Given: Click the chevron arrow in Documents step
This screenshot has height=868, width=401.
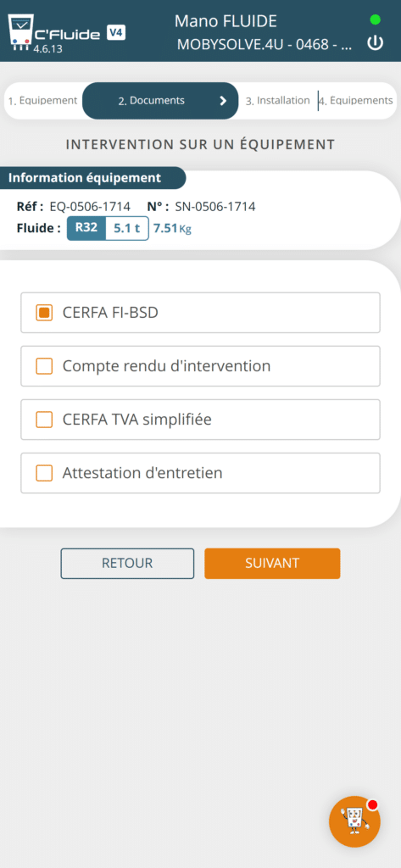Looking at the screenshot, I should point(223,101).
